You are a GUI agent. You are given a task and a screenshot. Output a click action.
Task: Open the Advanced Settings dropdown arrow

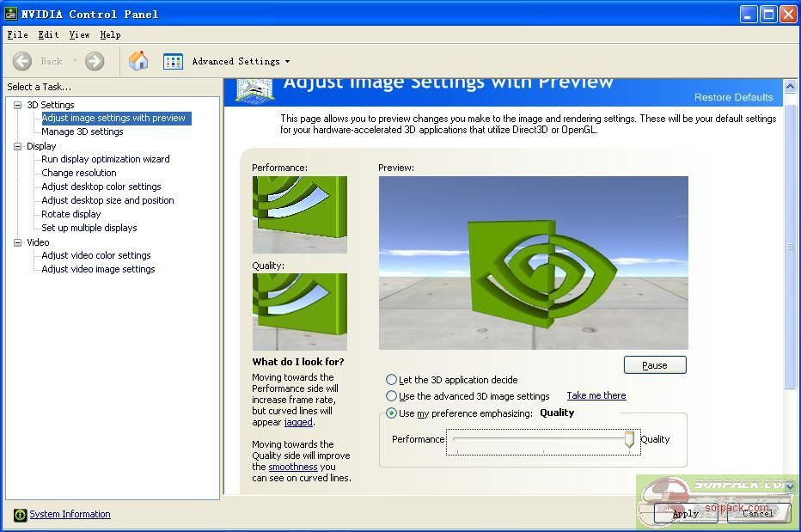tap(287, 62)
